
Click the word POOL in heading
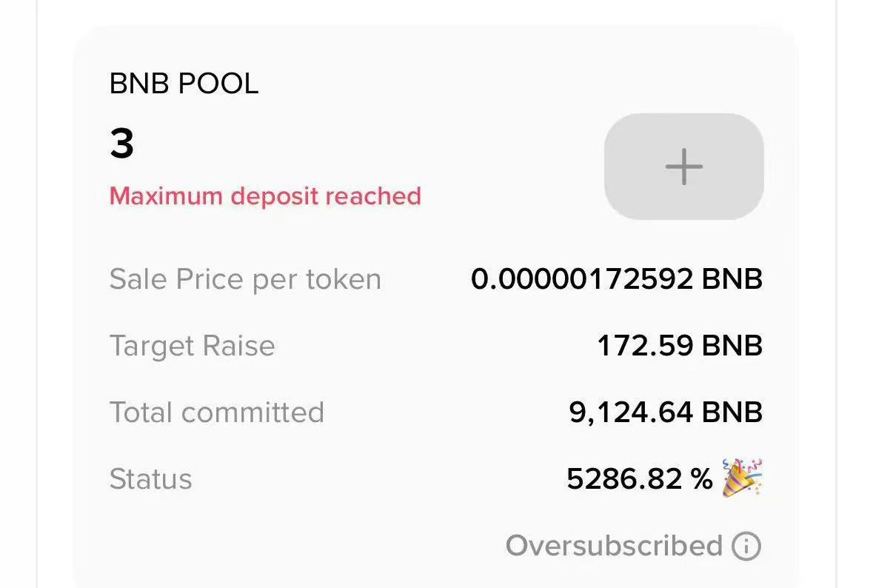(x=218, y=84)
